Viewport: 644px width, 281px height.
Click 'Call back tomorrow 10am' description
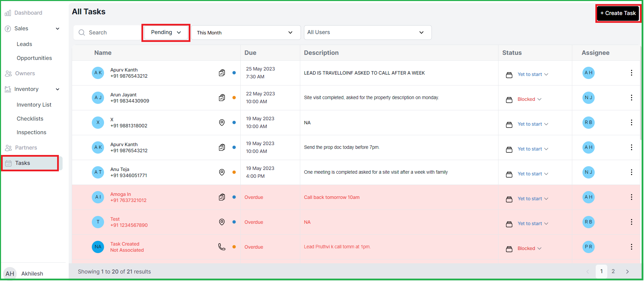332,197
